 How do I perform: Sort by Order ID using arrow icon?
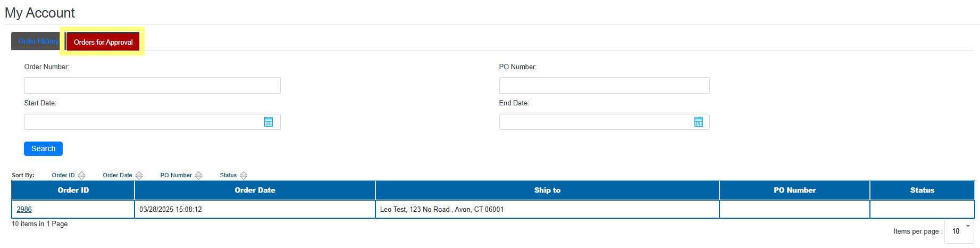click(81, 175)
